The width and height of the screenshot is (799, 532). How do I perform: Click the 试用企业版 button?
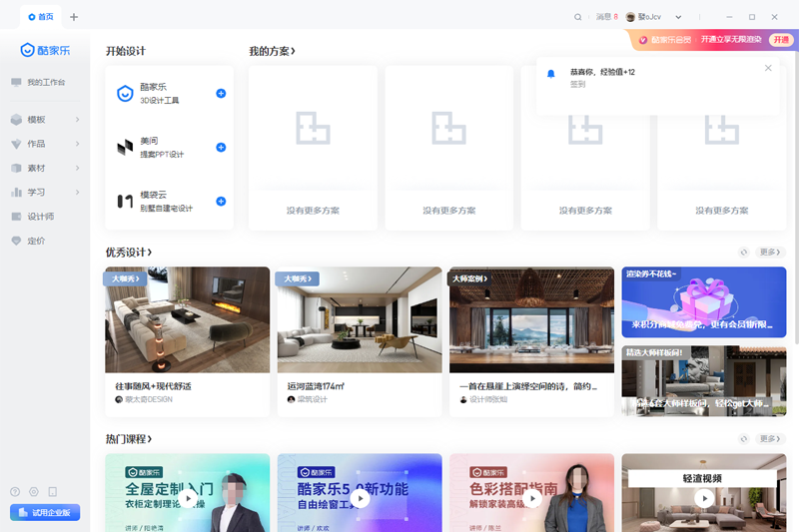click(45, 512)
